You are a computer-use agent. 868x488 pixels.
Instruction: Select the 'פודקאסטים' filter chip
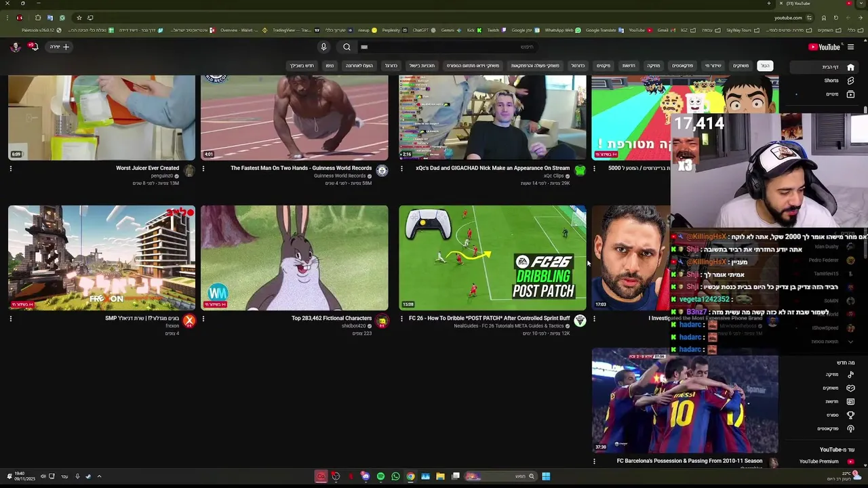point(682,66)
